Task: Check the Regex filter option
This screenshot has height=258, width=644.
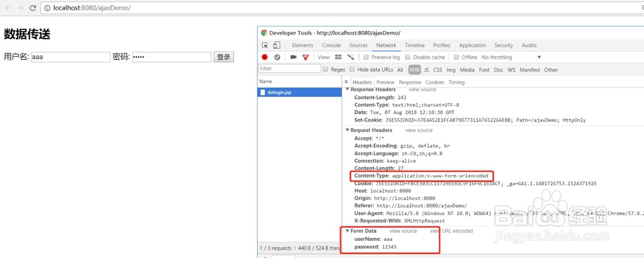Action: [326, 69]
